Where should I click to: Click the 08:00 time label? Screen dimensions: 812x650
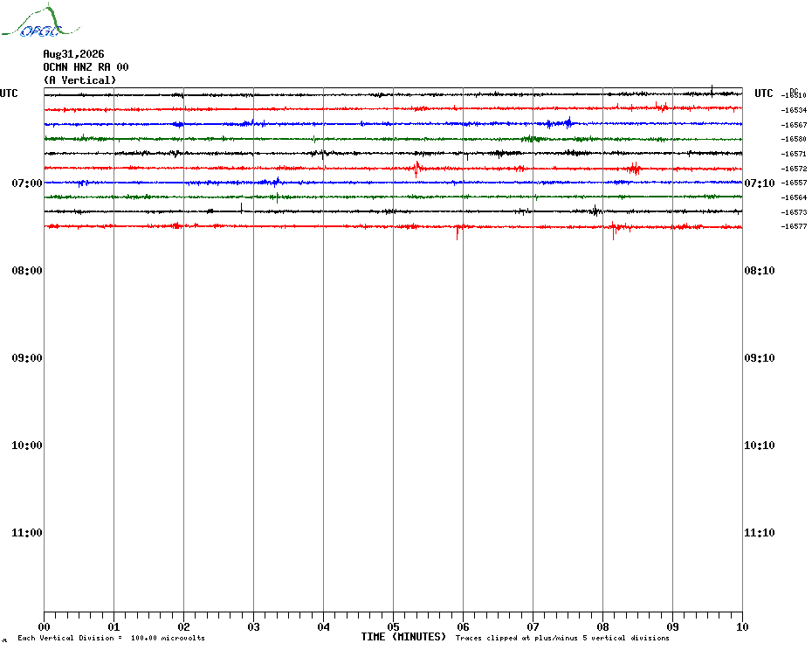27,271
